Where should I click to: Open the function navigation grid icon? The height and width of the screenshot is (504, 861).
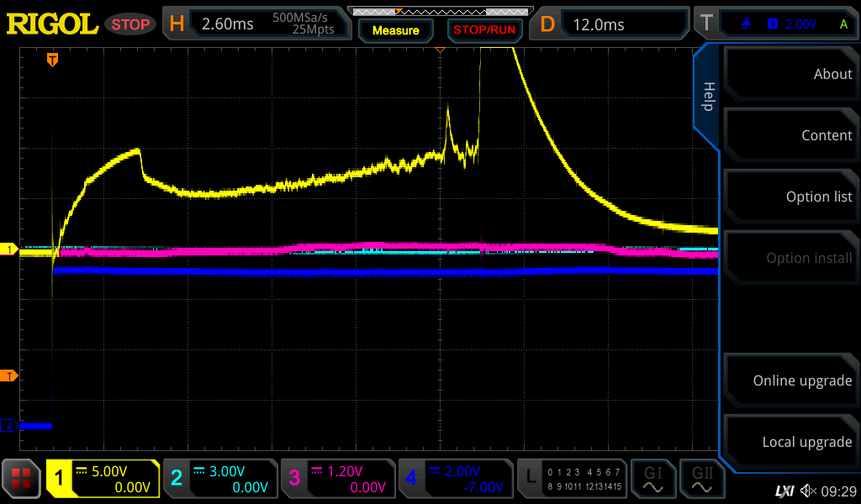[22, 479]
